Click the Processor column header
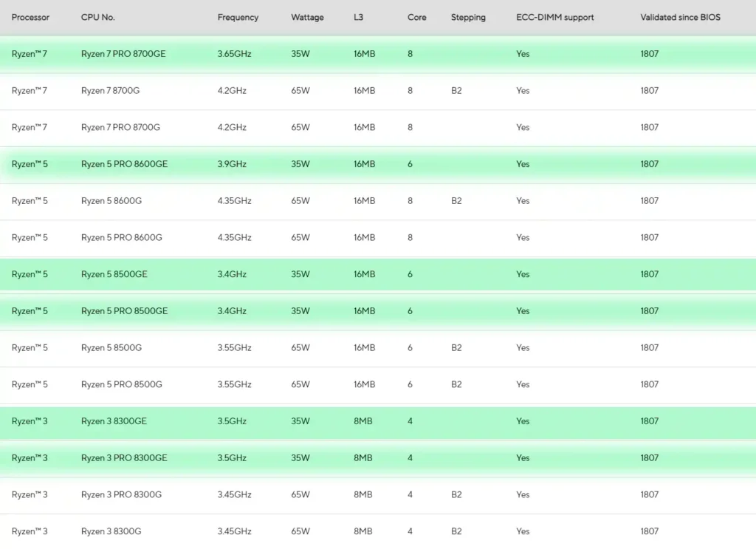The width and height of the screenshot is (756, 549). tap(30, 18)
